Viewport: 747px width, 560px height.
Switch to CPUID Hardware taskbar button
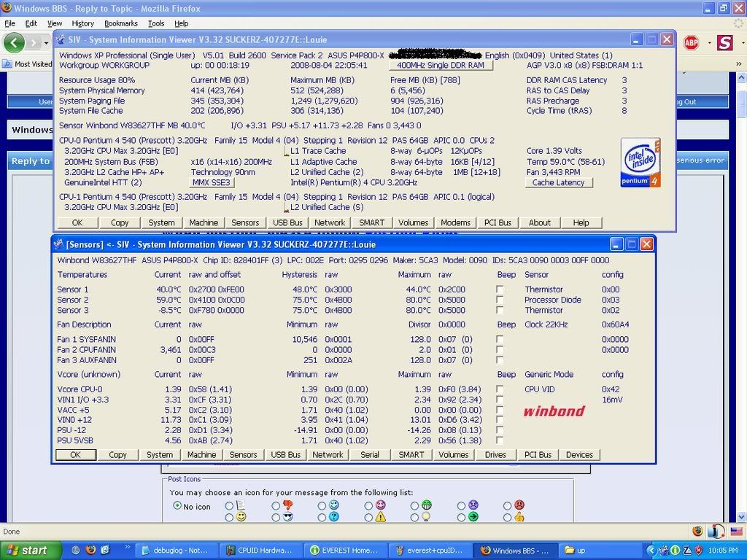tap(262, 551)
